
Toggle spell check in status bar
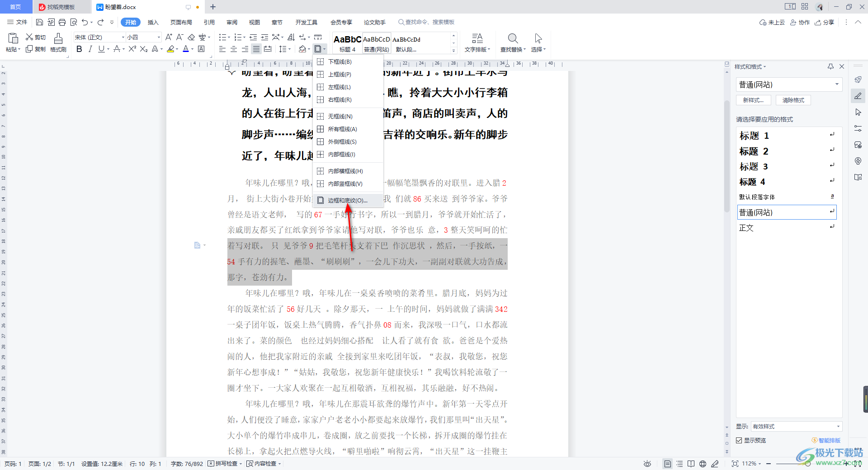pos(225,464)
